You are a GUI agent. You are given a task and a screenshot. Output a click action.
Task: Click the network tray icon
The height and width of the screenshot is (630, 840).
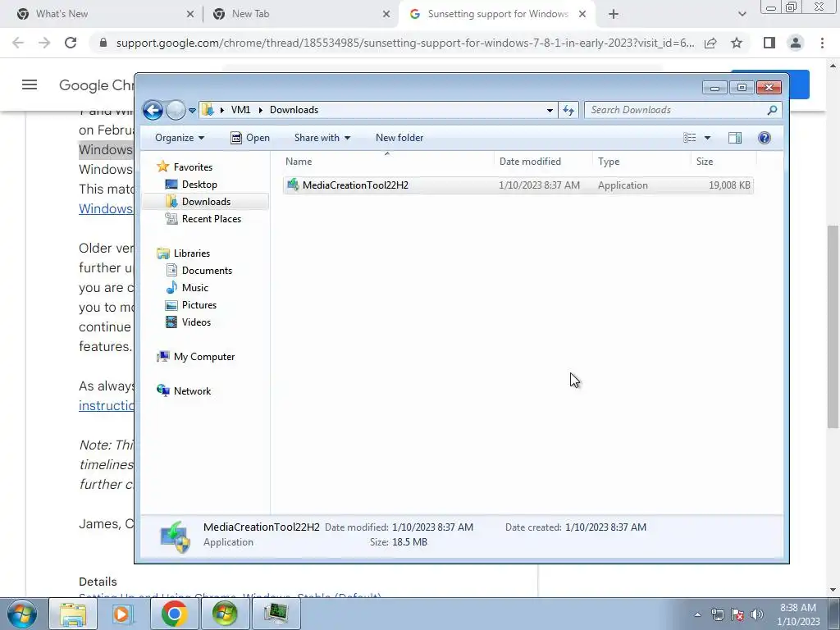point(718,614)
